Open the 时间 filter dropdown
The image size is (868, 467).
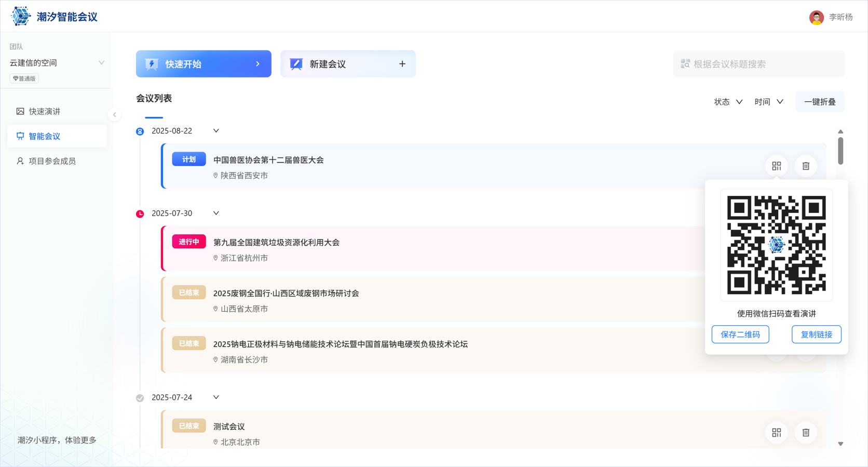coord(768,102)
